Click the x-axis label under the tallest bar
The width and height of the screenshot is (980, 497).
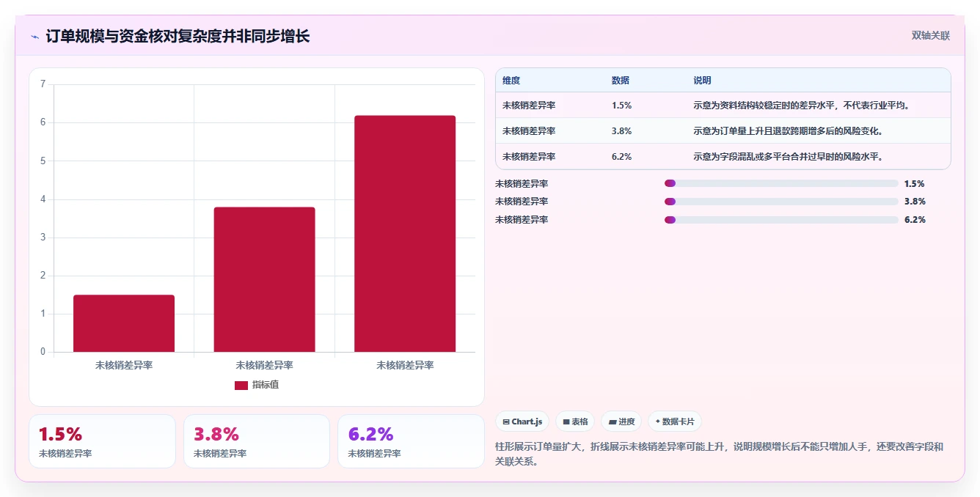click(x=405, y=365)
